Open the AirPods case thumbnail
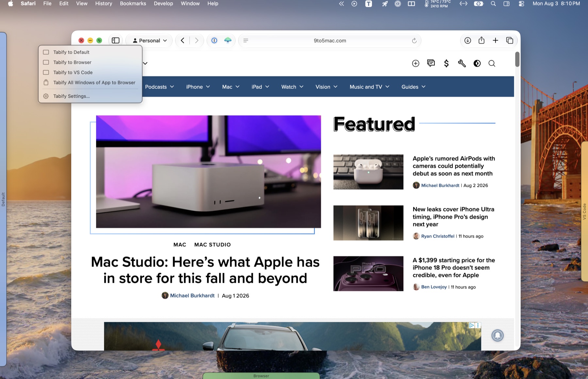Image resolution: width=588 pixels, height=379 pixels. tap(368, 172)
